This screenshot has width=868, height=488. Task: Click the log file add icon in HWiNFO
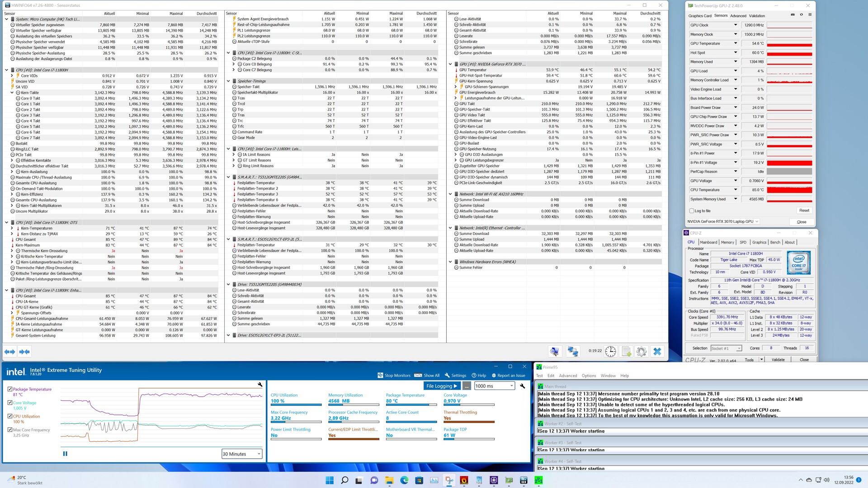626,352
